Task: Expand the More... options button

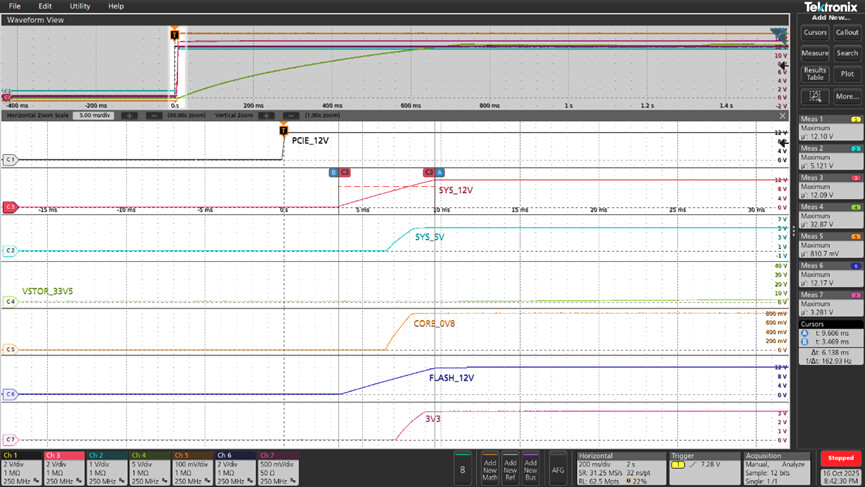Action: tap(847, 96)
